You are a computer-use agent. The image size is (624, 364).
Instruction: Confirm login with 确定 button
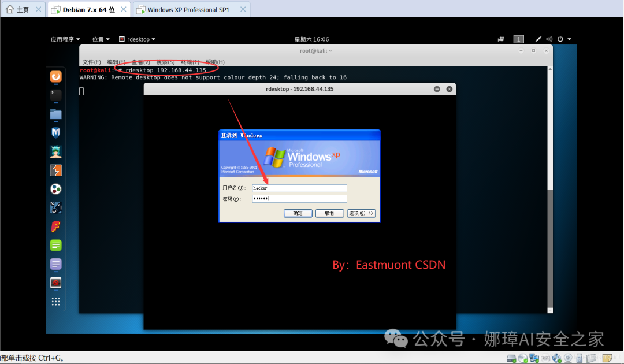point(298,213)
